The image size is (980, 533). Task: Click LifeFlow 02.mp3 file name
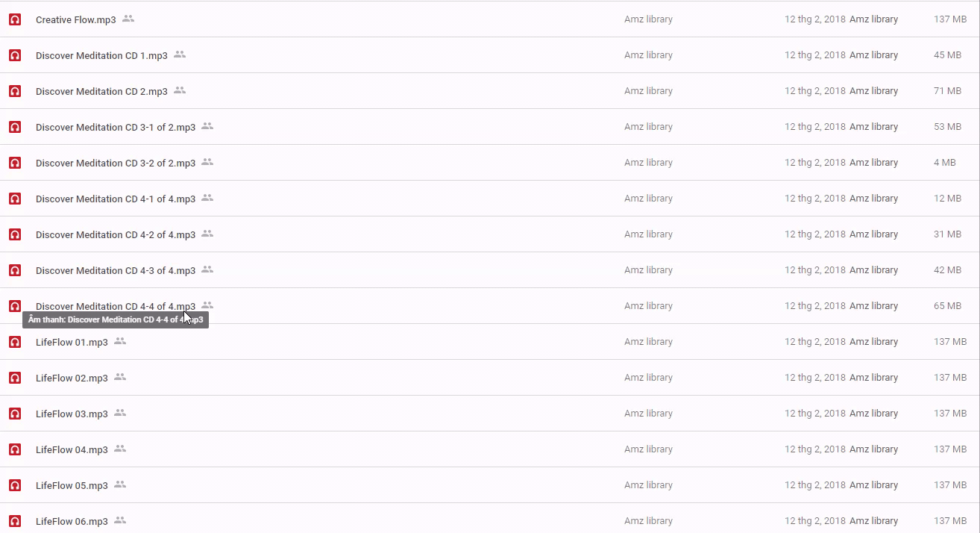(x=72, y=378)
